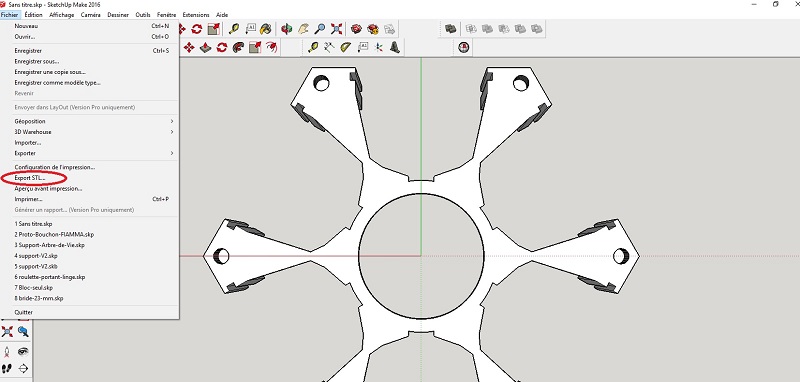The image size is (800, 382).
Task: Choose the Offset tool with red arcs
Action: 271,47
